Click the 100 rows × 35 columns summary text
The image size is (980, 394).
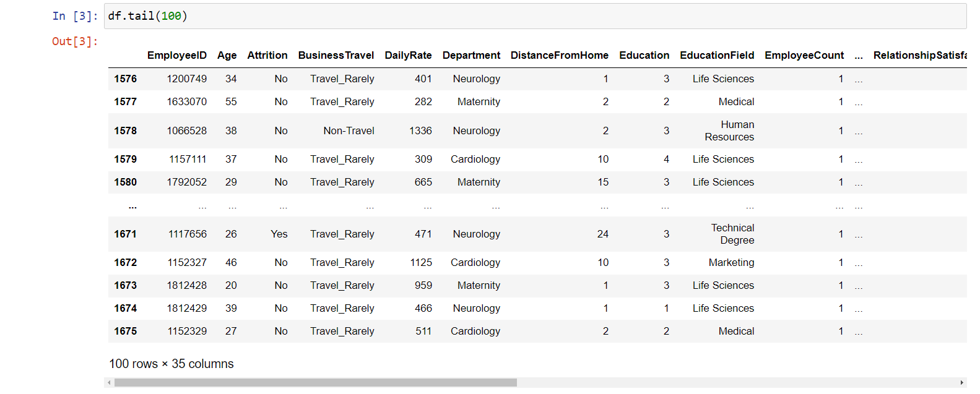(x=171, y=364)
